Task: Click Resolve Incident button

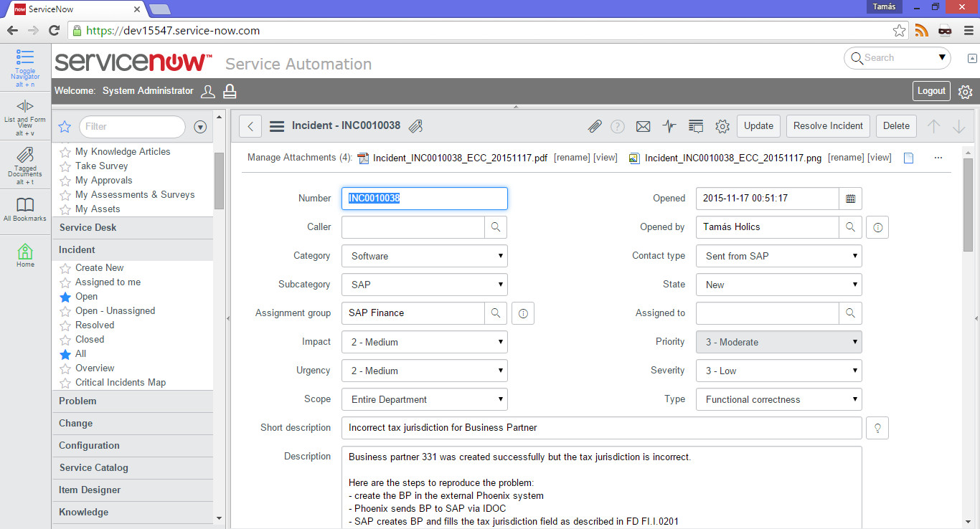Action: point(828,126)
